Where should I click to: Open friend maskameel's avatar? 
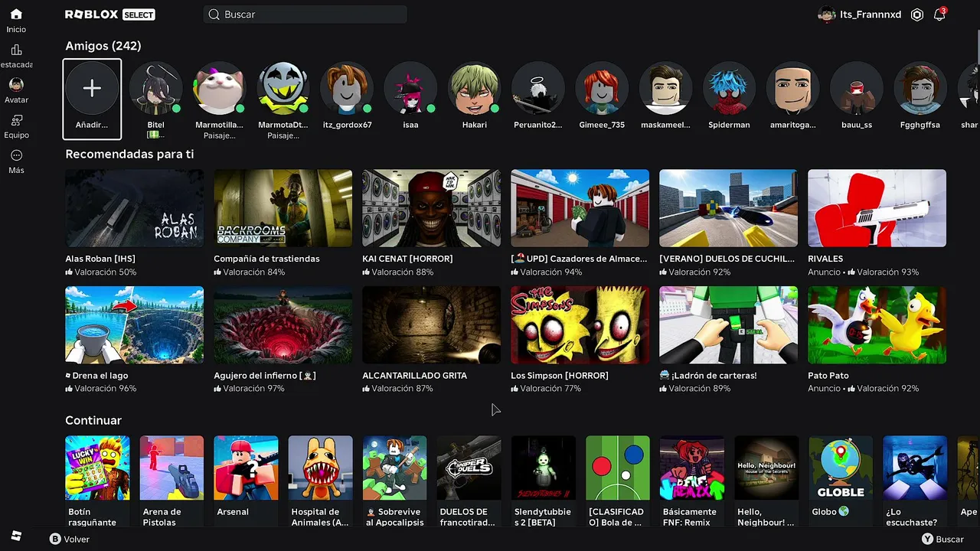point(665,89)
